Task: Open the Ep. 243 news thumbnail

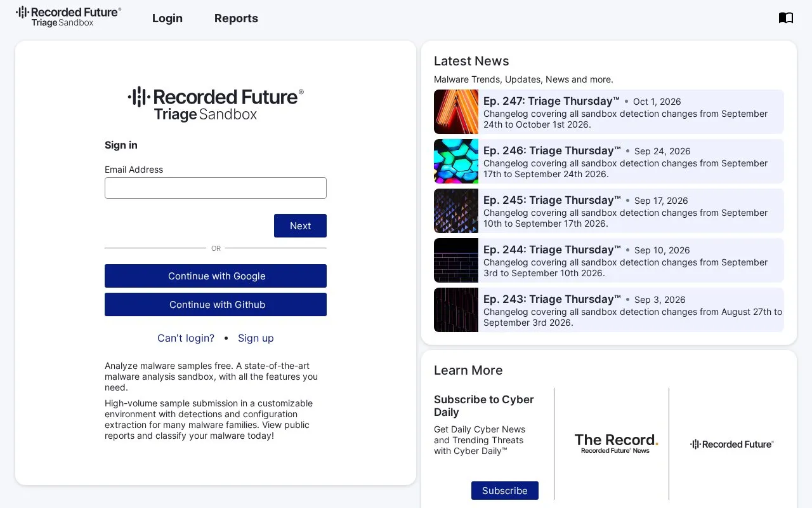Action: point(456,310)
